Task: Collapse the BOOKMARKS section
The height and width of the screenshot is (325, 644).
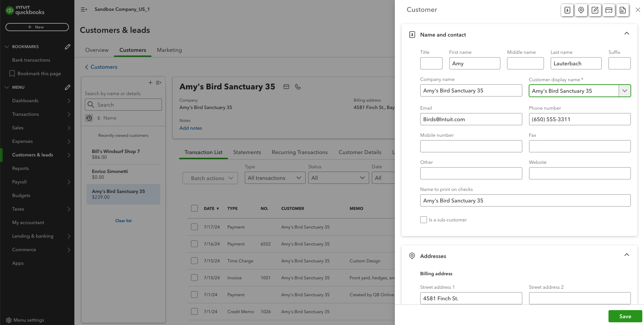Action: point(7,47)
